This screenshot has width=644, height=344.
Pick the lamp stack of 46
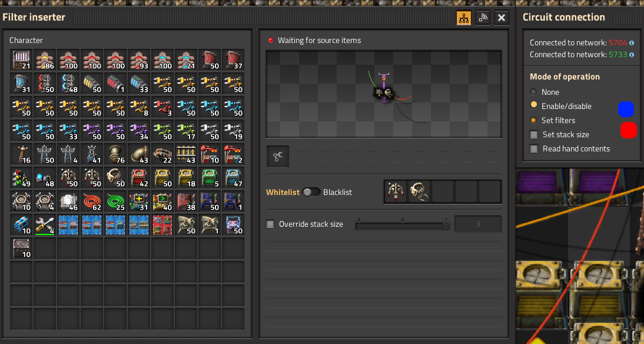tap(68, 202)
